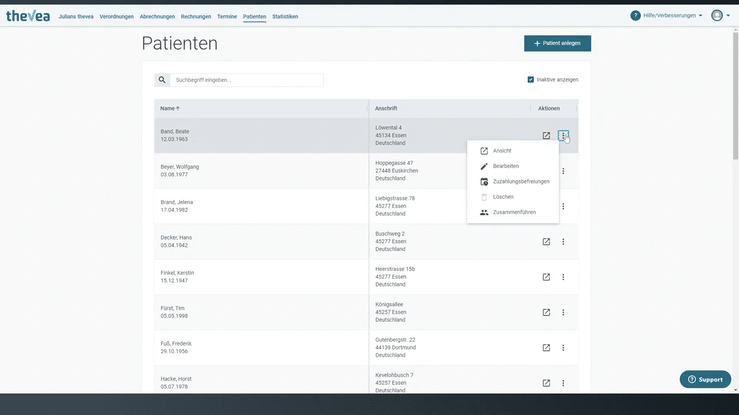739x415 pixels.
Task: Expand the Hilfe/Verbesserungen dropdown
Action: pyautogui.click(x=673, y=16)
